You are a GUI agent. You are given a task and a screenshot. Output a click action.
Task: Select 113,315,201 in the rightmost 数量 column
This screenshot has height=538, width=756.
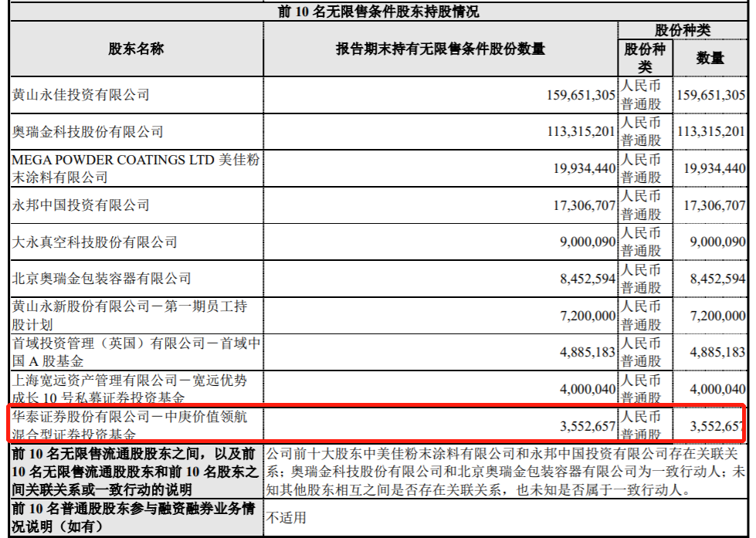pos(710,131)
